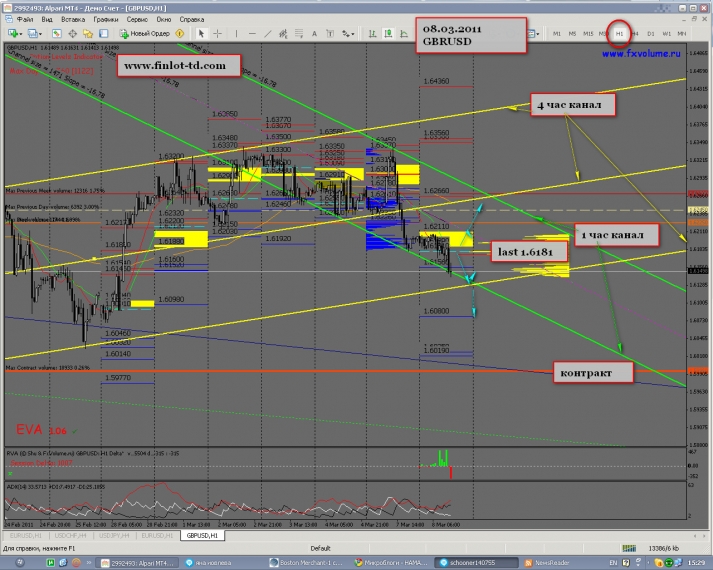713x570 pixels.
Task: Click the 15:29 system clock
Action: pyautogui.click(x=697, y=563)
